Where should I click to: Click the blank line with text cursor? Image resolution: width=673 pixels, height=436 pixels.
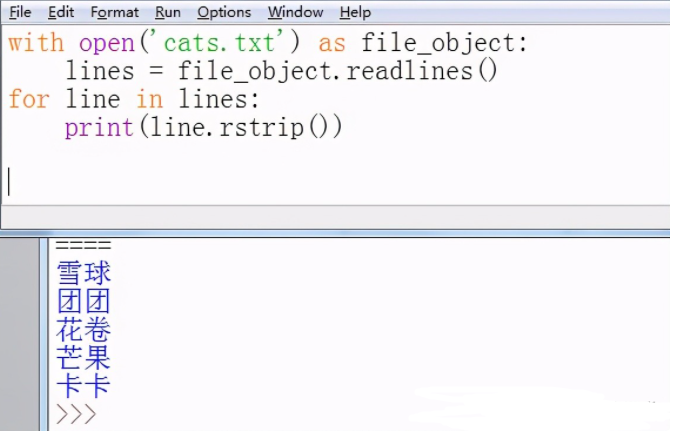click(336, 182)
